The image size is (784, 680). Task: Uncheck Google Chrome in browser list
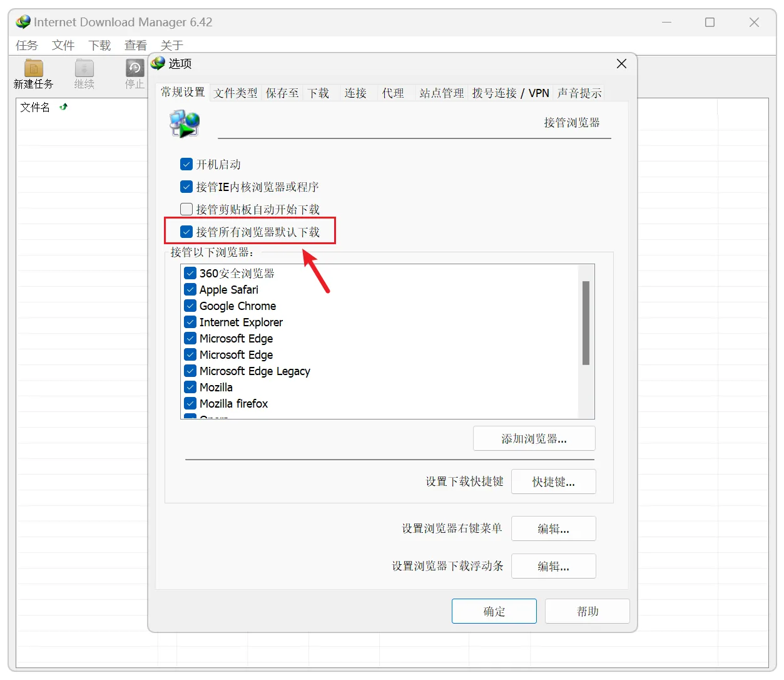click(190, 306)
